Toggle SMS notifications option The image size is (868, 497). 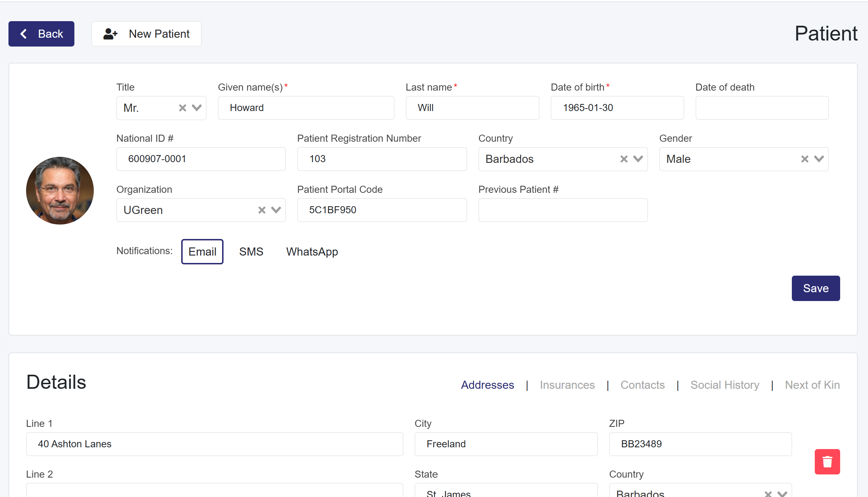(251, 252)
